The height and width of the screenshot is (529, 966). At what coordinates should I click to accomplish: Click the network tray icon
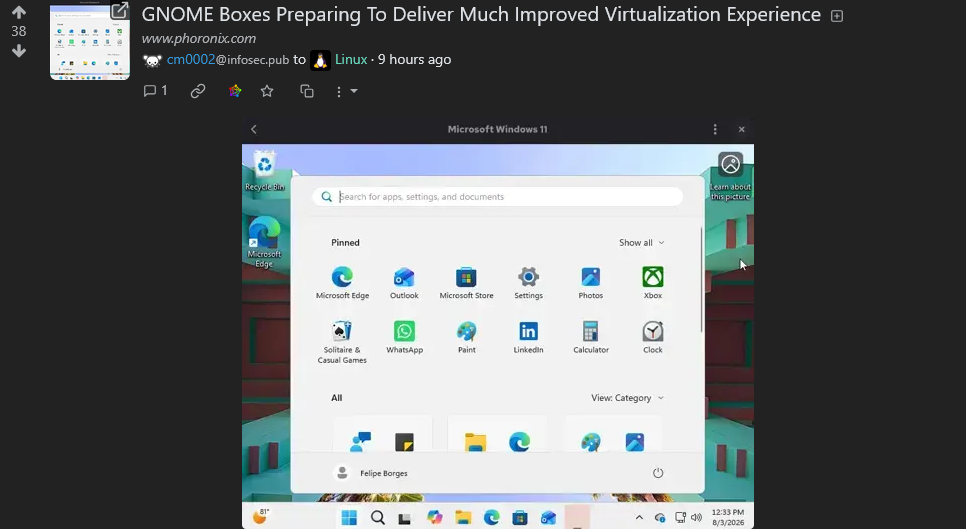680,517
